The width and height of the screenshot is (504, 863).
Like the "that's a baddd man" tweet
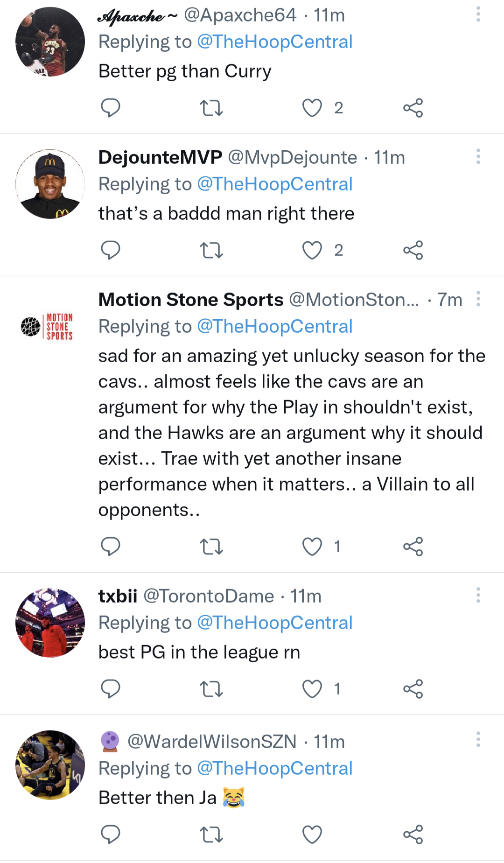pyautogui.click(x=312, y=250)
